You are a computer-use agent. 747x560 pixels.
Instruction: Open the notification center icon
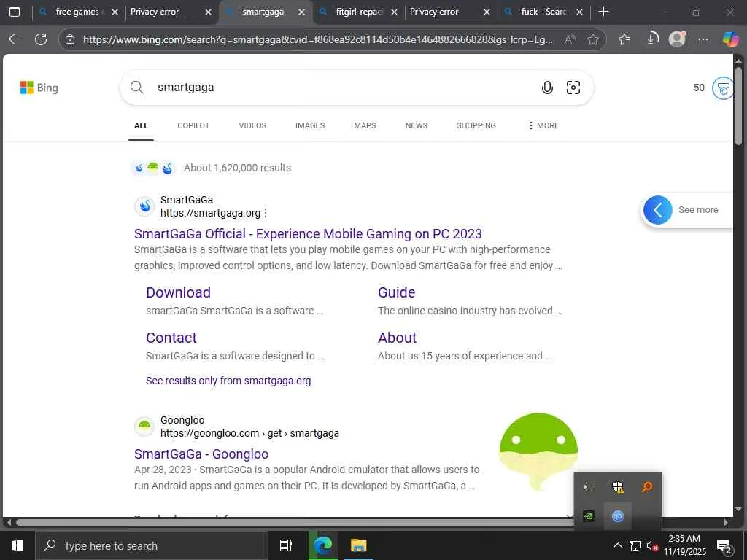tap(724, 546)
